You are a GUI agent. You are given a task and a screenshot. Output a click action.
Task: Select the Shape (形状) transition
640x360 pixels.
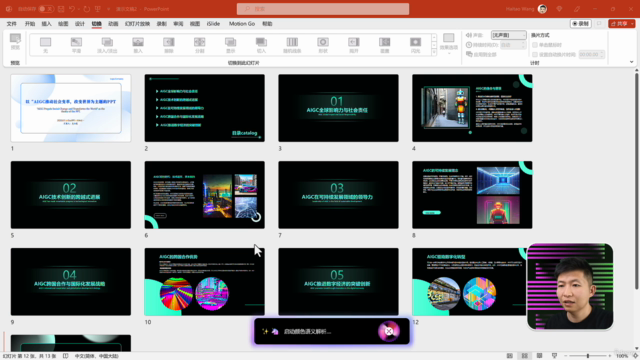323,45
